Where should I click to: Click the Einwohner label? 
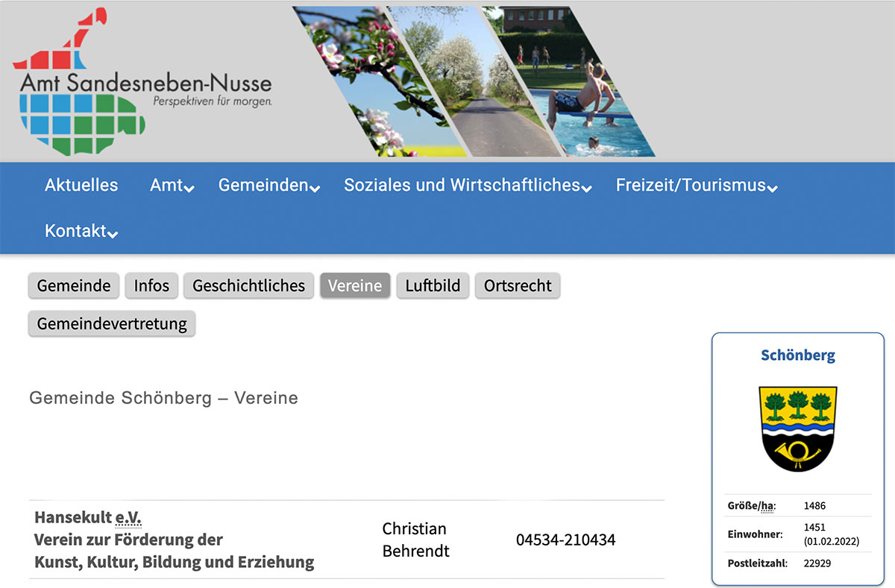coord(755,534)
